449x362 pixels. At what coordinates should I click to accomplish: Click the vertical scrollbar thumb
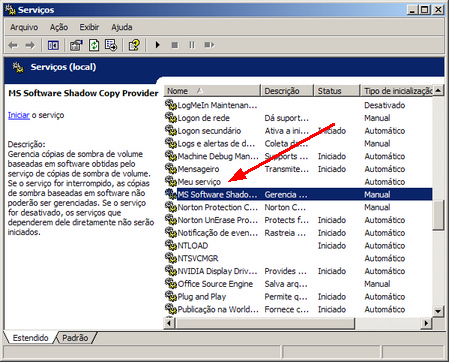tap(438, 215)
